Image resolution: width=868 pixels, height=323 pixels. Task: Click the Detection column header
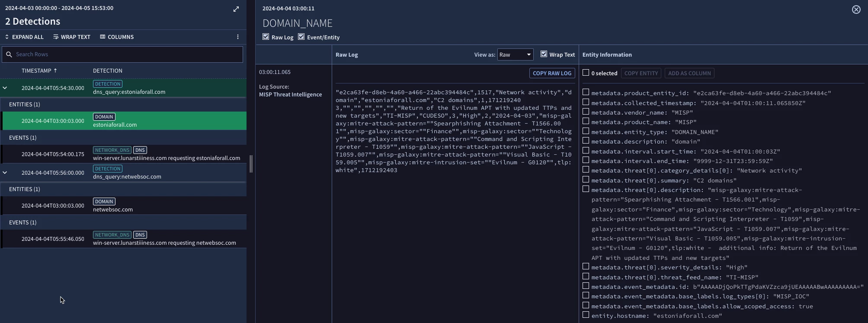[108, 70]
